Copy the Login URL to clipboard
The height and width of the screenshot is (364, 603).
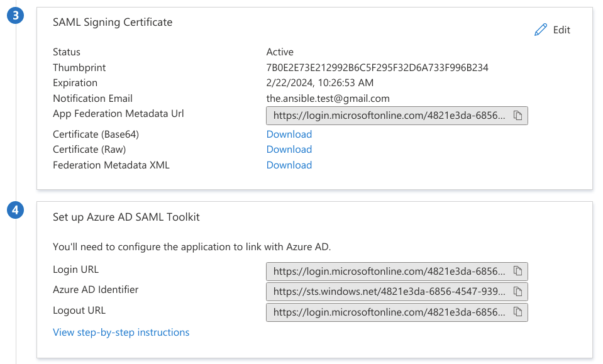(517, 271)
